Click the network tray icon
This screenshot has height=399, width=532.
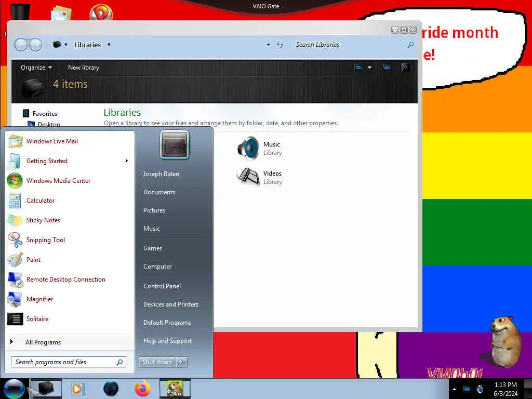click(x=467, y=389)
